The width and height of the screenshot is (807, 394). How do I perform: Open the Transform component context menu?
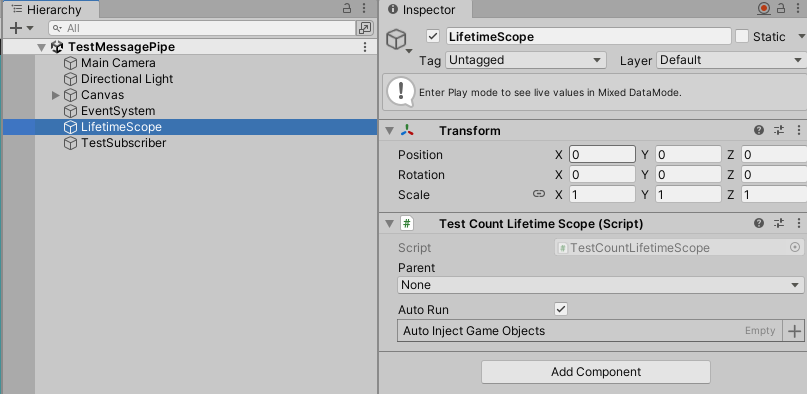click(x=799, y=131)
